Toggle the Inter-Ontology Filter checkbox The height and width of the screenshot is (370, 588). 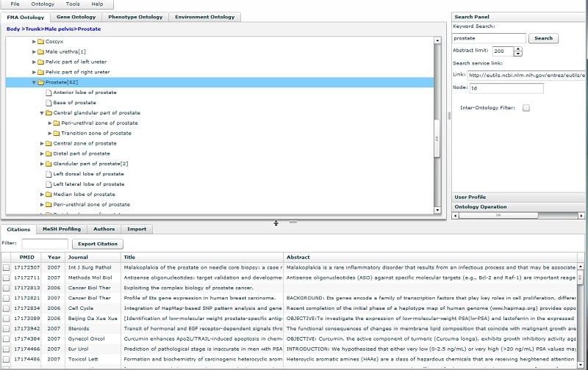(x=526, y=108)
